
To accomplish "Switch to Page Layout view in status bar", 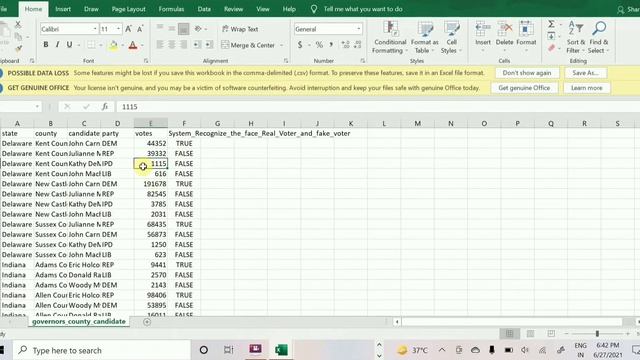I will (530, 334).
